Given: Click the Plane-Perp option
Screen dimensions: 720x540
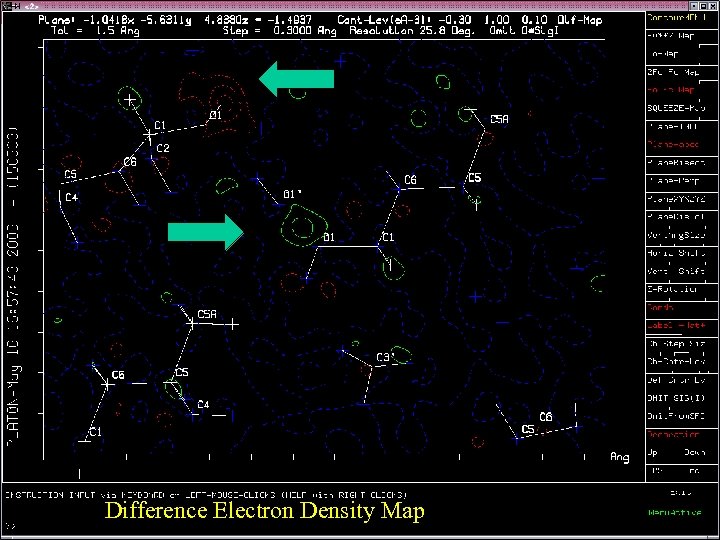Looking at the screenshot, I should coord(673,181).
